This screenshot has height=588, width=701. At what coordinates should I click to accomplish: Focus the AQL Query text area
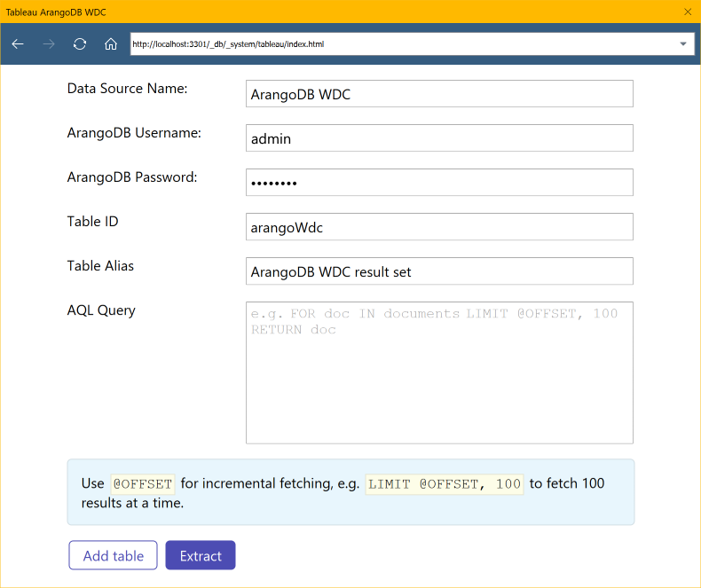[x=439, y=372]
